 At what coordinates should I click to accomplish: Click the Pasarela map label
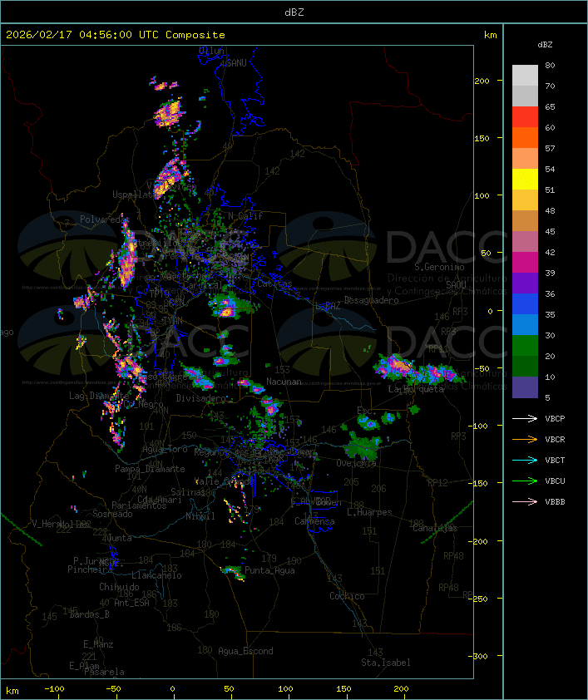point(104,672)
